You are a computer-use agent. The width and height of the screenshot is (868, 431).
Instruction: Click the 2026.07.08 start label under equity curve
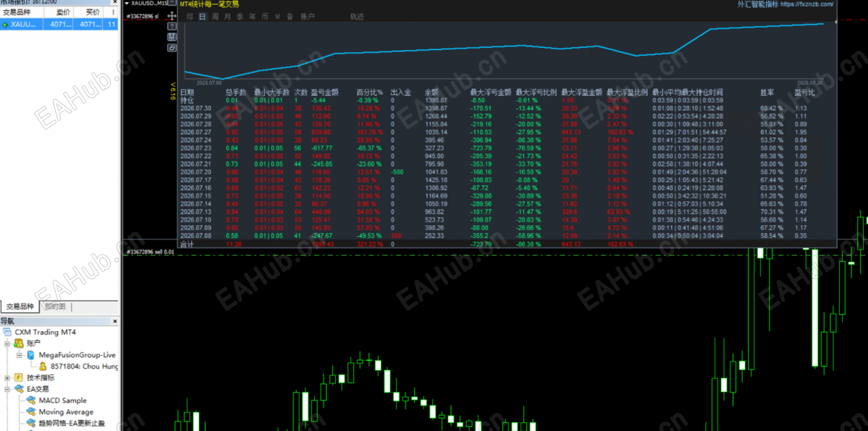(x=208, y=82)
